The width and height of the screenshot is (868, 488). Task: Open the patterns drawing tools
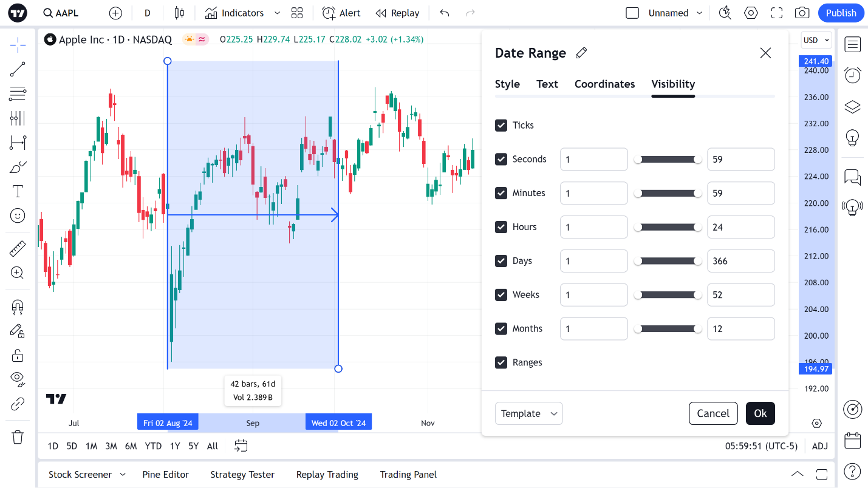click(18, 118)
